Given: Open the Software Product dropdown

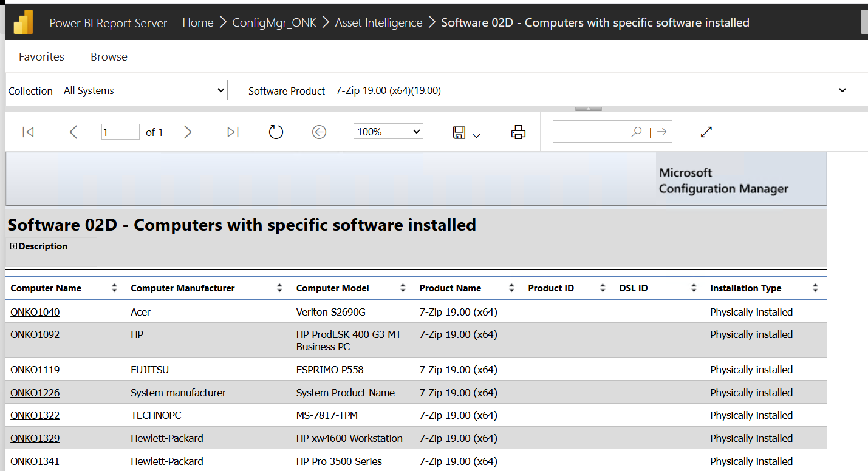Looking at the screenshot, I should point(589,90).
